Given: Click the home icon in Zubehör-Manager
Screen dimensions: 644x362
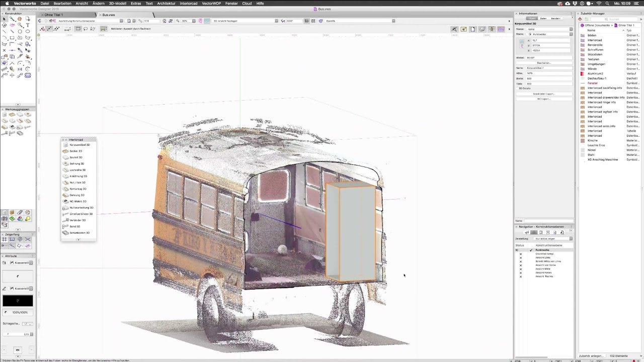Looking at the screenshot, I should 580,19.
